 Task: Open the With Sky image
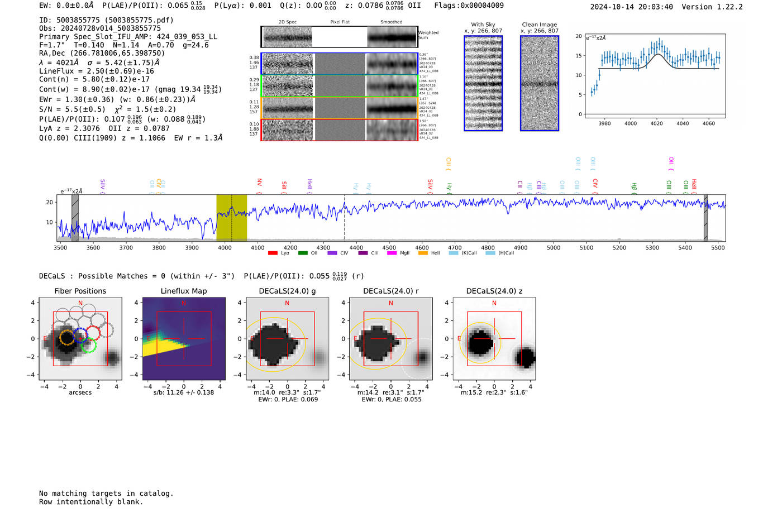[x=483, y=83]
